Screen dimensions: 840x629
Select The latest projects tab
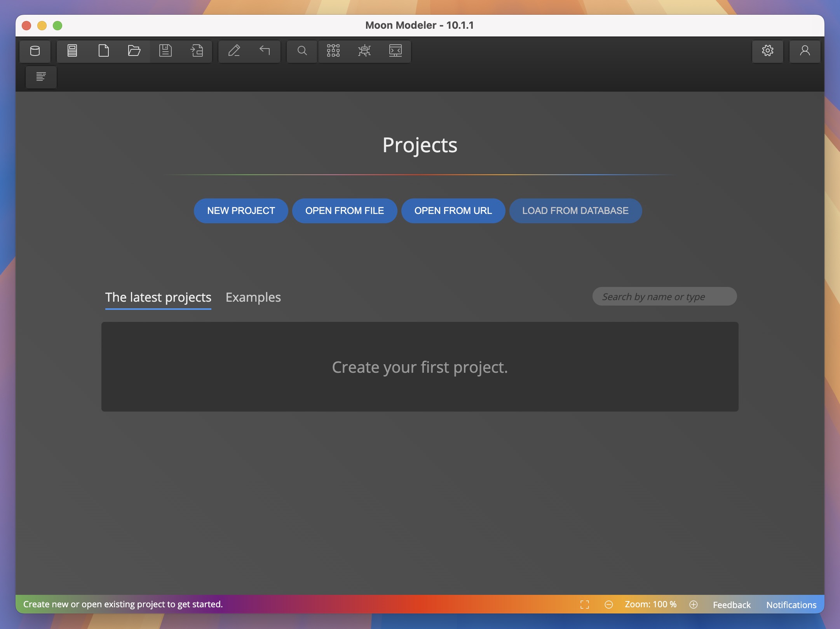(158, 297)
